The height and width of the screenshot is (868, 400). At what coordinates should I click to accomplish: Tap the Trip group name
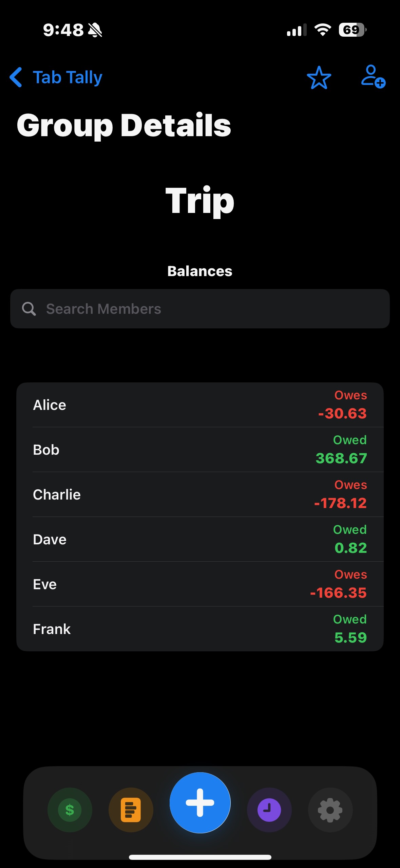coord(200,201)
